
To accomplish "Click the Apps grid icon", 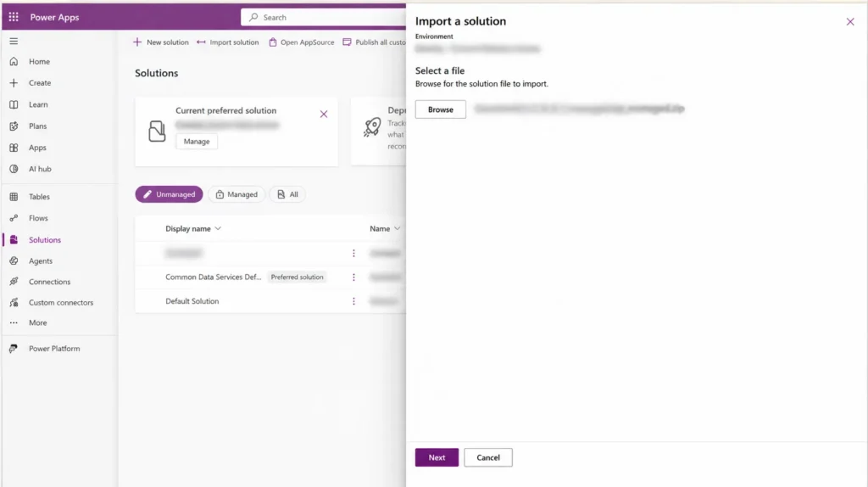I will (14, 148).
